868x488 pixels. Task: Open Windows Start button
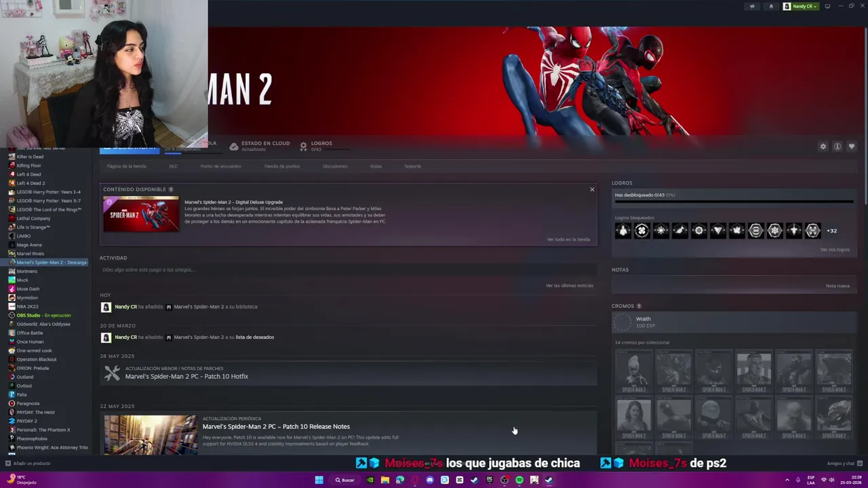click(319, 480)
